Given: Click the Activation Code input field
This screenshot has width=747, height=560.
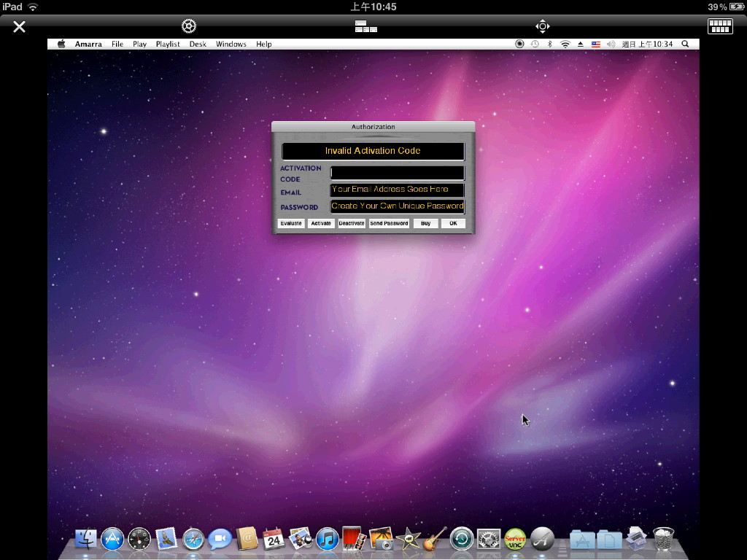Looking at the screenshot, I should coord(398,172).
